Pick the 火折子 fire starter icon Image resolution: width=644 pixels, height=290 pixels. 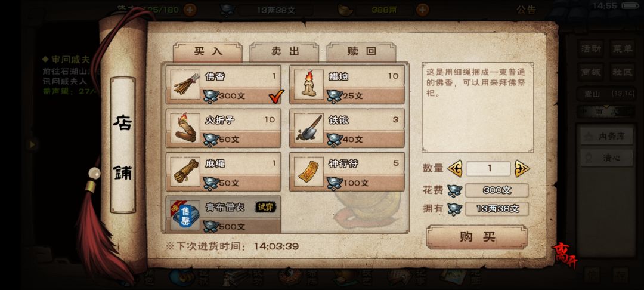185,128
